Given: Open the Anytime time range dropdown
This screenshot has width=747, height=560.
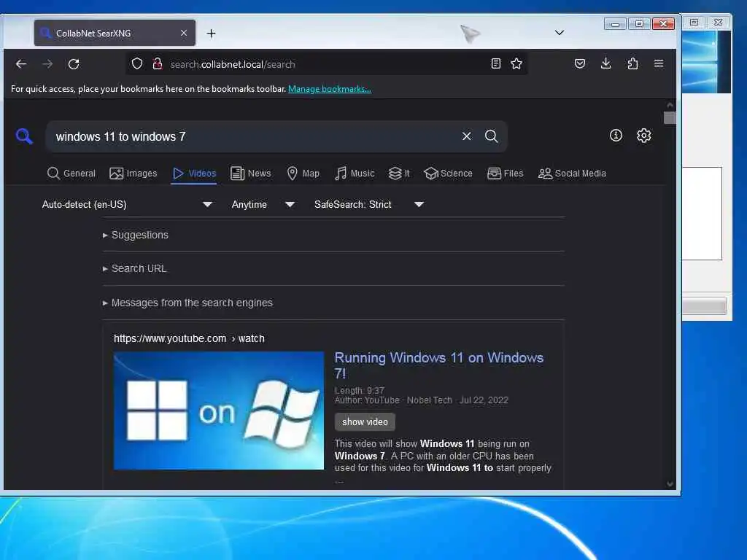Looking at the screenshot, I should (x=263, y=204).
